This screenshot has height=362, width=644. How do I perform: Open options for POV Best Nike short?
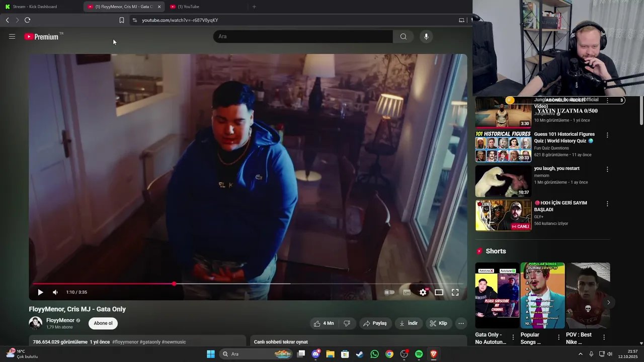click(x=604, y=337)
